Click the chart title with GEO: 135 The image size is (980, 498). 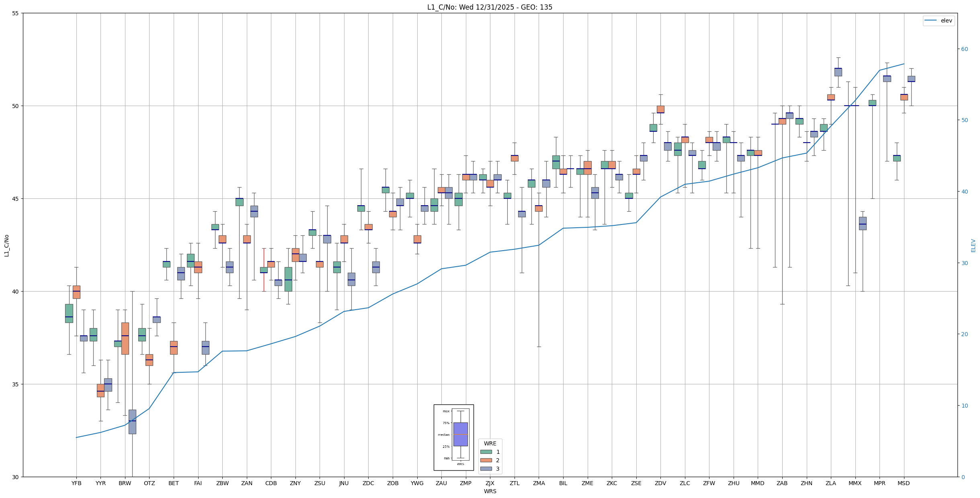tap(490, 7)
